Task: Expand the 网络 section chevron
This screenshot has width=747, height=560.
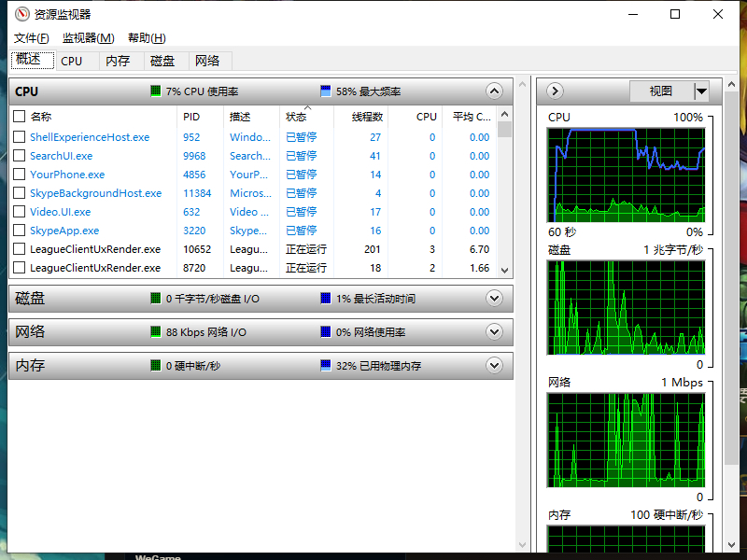Action: pos(495,332)
